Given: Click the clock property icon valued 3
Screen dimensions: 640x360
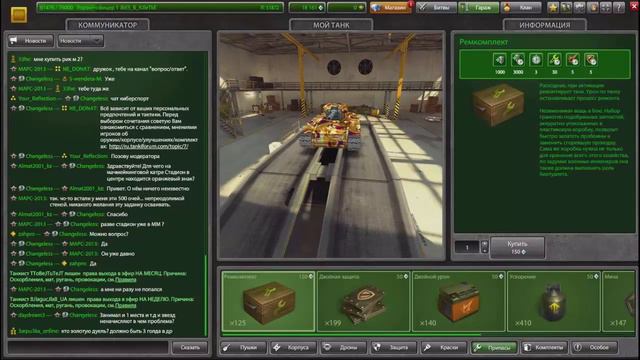Looking at the screenshot, I should click(x=536, y=60).
